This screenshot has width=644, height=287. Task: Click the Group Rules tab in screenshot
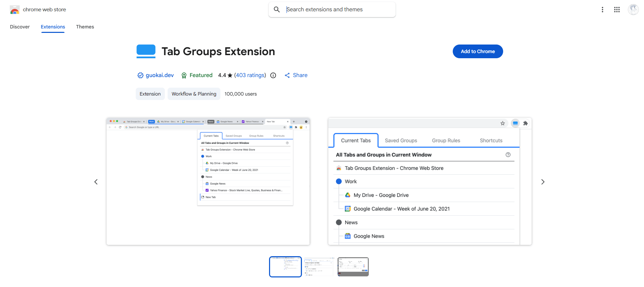pyautogui.click(x=446, y=140)
